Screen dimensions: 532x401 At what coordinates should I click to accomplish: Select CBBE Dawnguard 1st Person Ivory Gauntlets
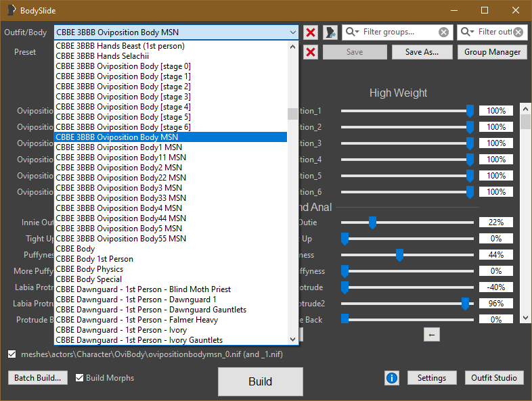tap(171, 340)
